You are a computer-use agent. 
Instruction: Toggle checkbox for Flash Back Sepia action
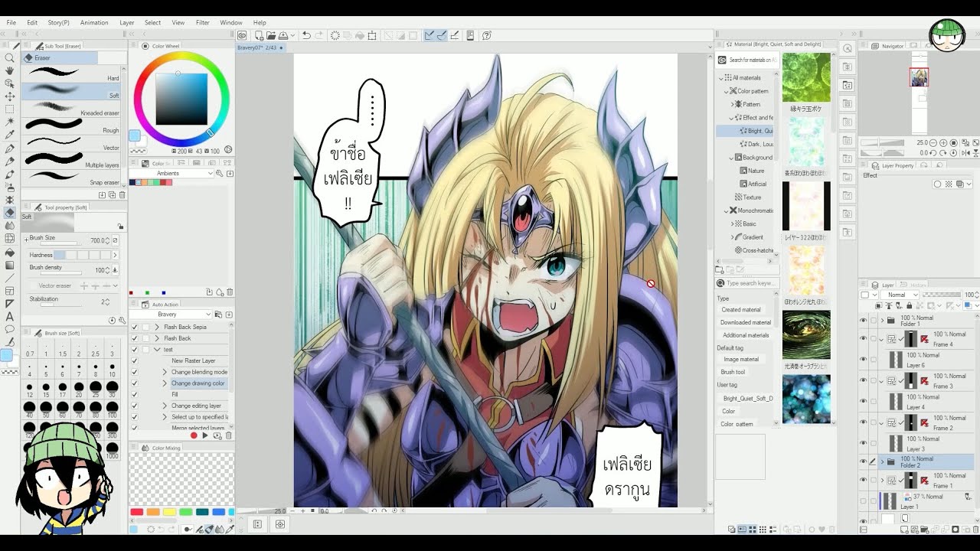135,327
